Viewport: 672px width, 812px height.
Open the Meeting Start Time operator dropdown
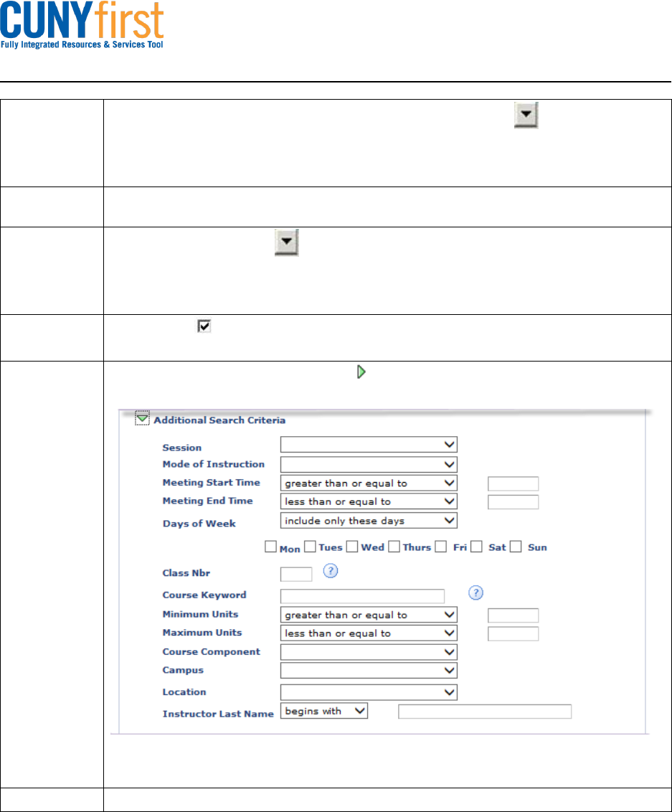point(369,483)
